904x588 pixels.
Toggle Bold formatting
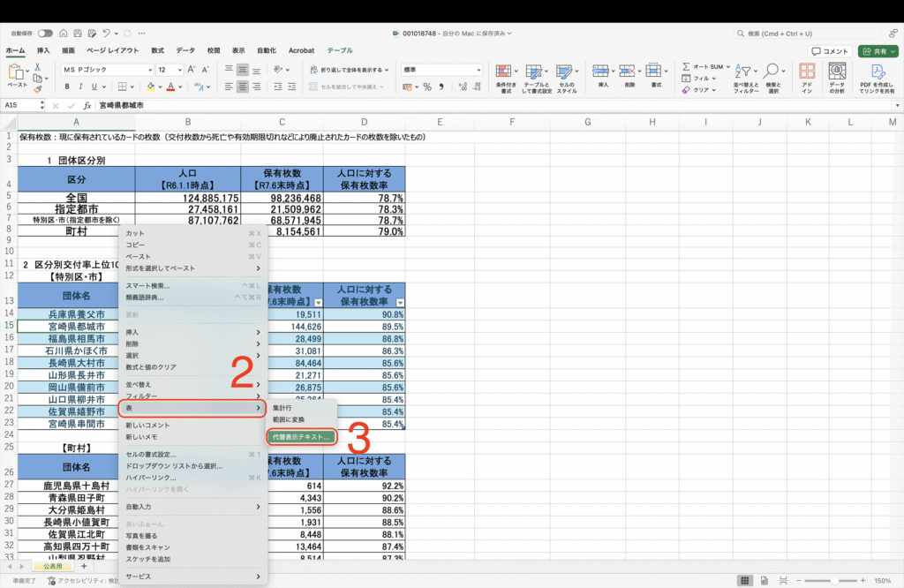coord(67,87)
